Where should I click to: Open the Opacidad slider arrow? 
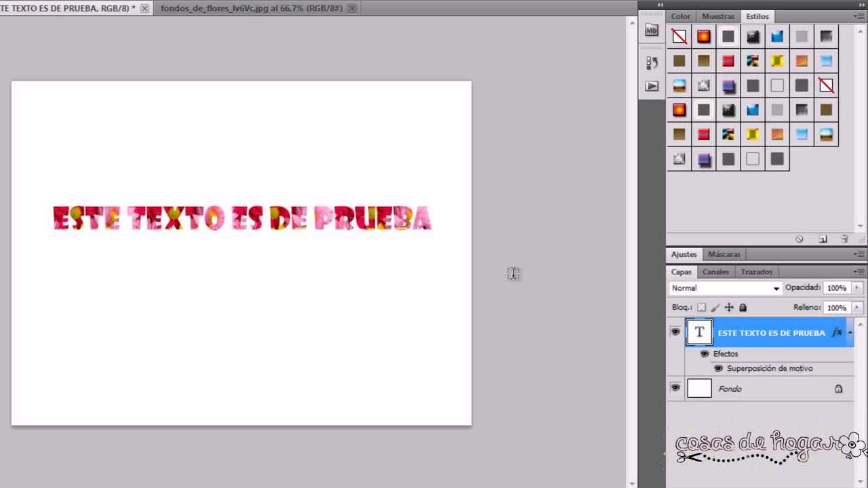point(857,288)
